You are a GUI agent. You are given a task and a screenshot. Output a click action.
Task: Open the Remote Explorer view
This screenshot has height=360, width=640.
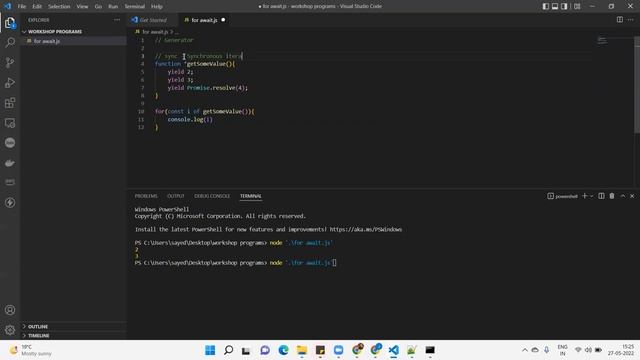[x=10, y=122]
